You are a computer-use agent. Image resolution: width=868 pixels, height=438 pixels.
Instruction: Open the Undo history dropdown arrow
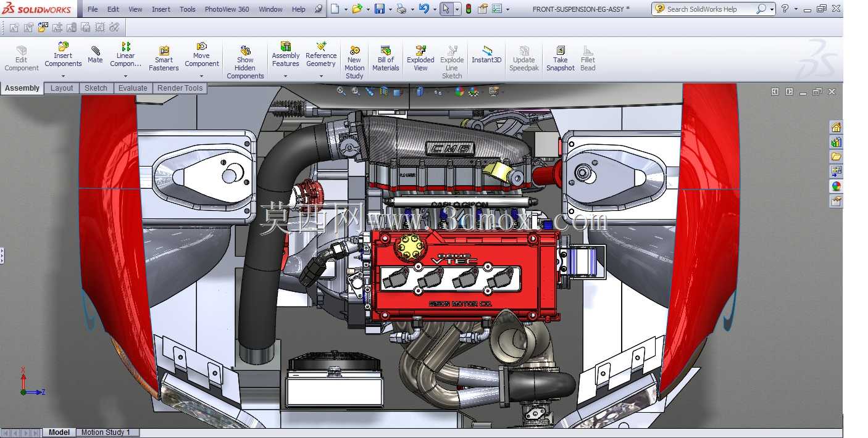(435, 9)
